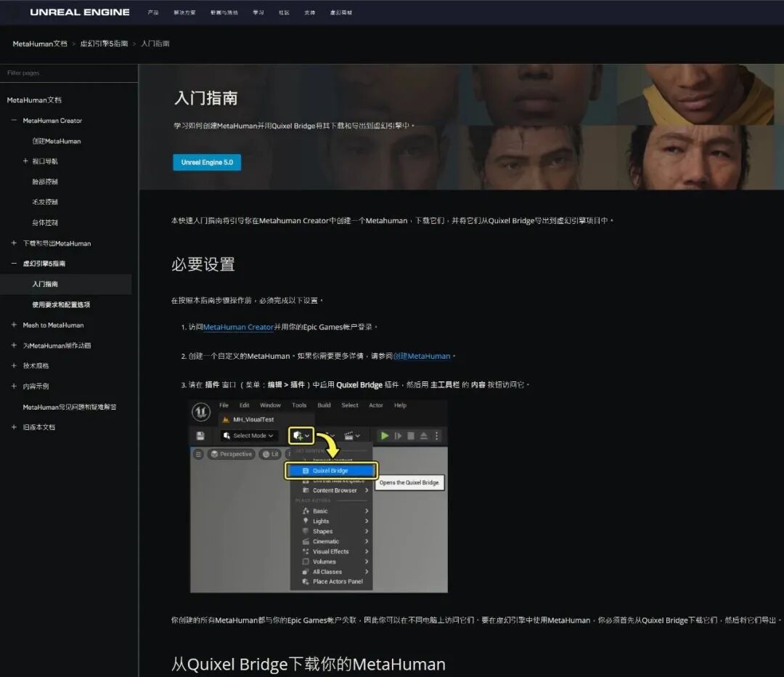Expand Mesh to MetaHuman with plus icon

pos(14,325)
